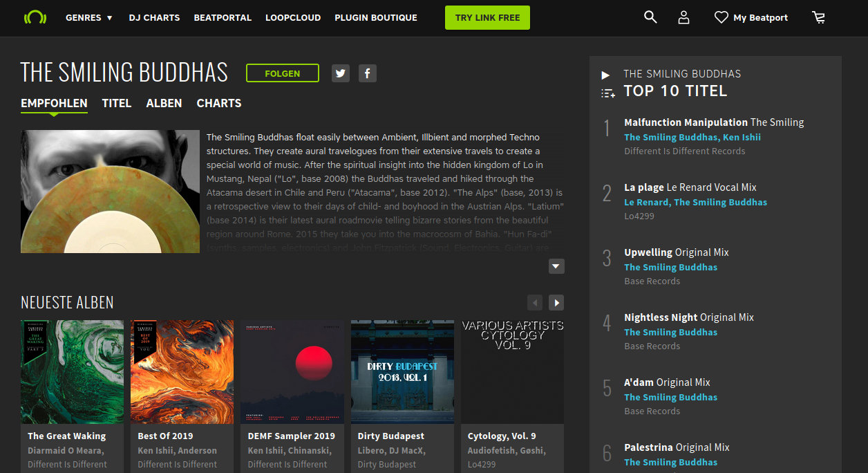Open Upwelling Original Mix track
This screenshot has width=868, height=473.
click(677, 252)
